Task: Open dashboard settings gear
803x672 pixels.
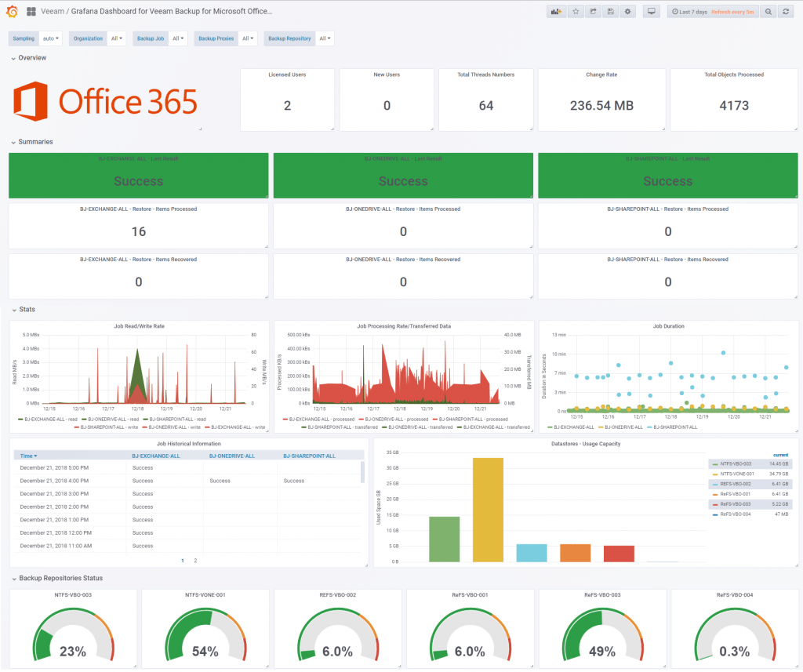Action: point(628,12)
